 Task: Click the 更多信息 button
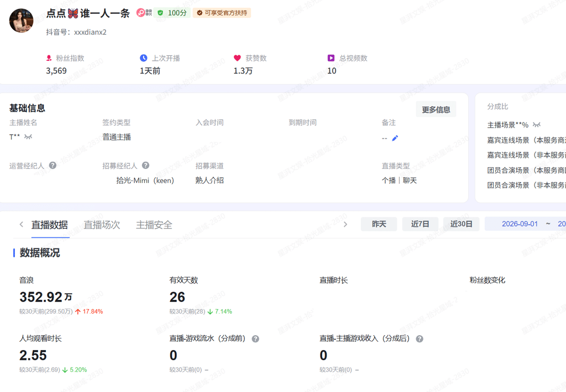tap(436, 109)
